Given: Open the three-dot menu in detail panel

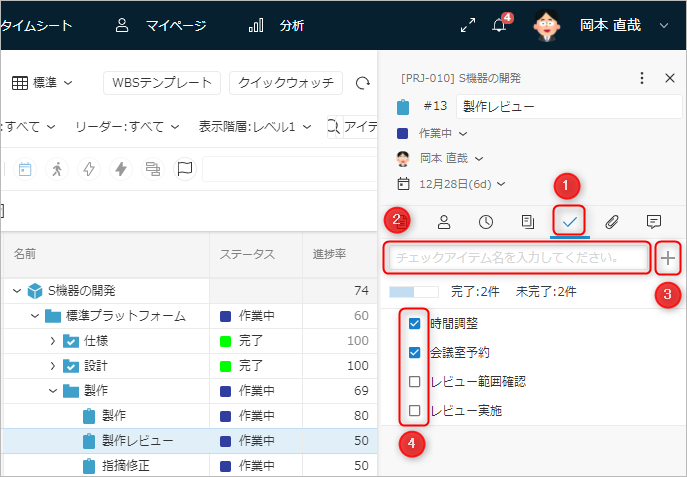Looking at the screenshot, I should click(x=642, y=77).
